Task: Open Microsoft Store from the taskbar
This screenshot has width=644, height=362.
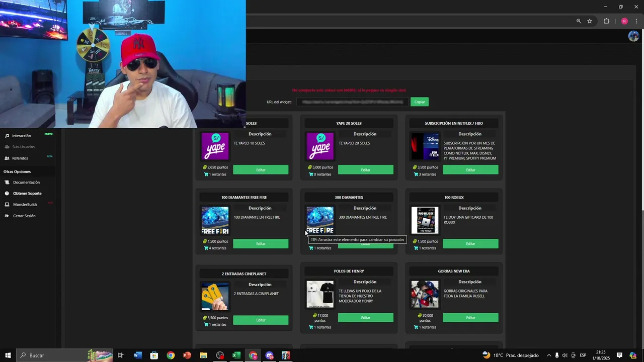Action: 154,355
